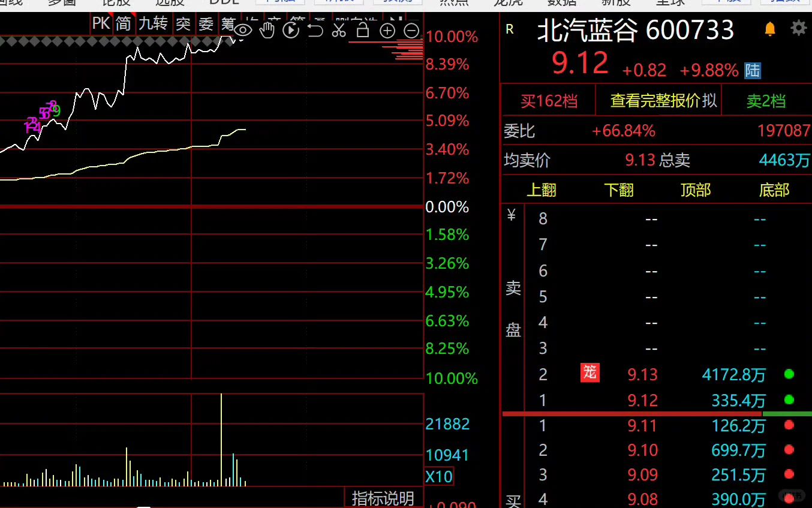The height and width of the screenshot is (508, 812).
Task: Toggle the eye visibility icon in chart toolbar
Action: (x=243, y=29)
